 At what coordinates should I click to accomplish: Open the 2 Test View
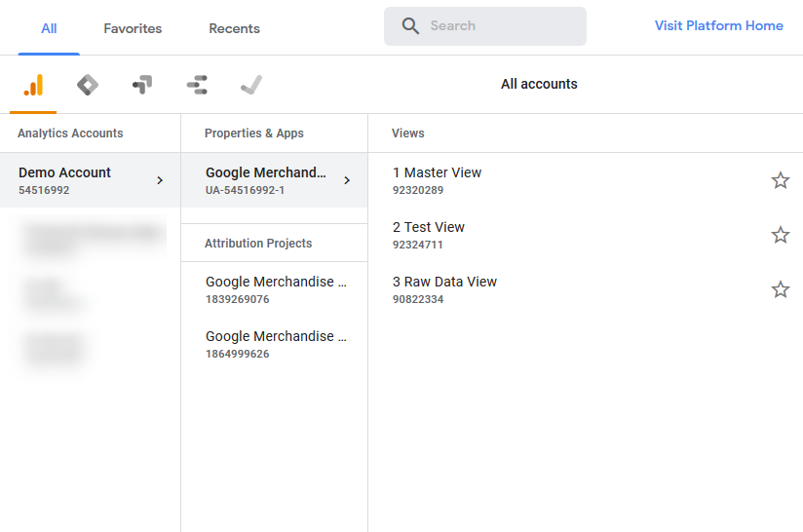click(x=586, y=235)
